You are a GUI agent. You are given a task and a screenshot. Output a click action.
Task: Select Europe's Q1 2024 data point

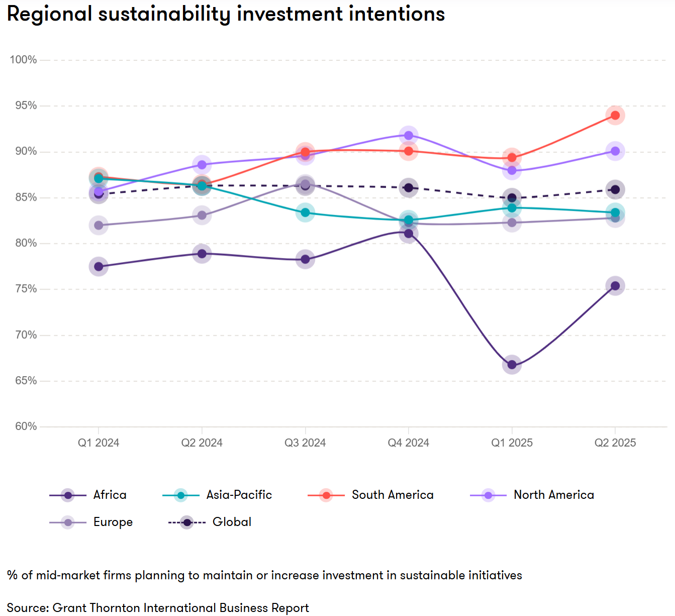[x=99, y=225]
